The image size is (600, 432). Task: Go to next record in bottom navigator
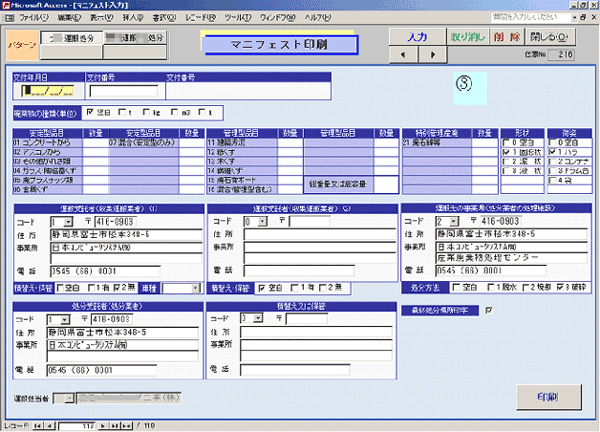click(x=103, y=425)
